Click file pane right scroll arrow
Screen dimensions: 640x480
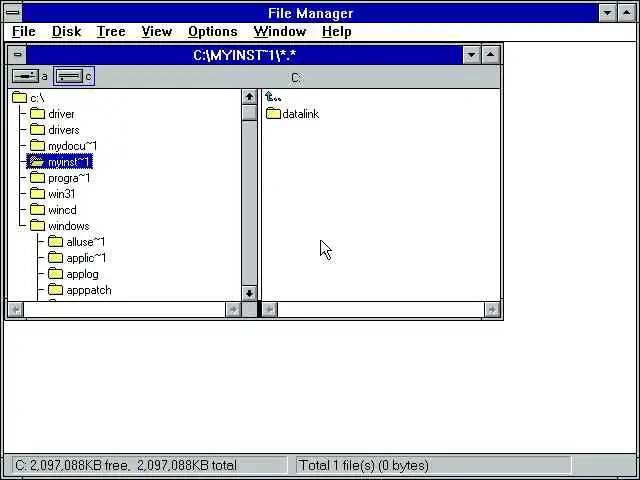(492, 310)
